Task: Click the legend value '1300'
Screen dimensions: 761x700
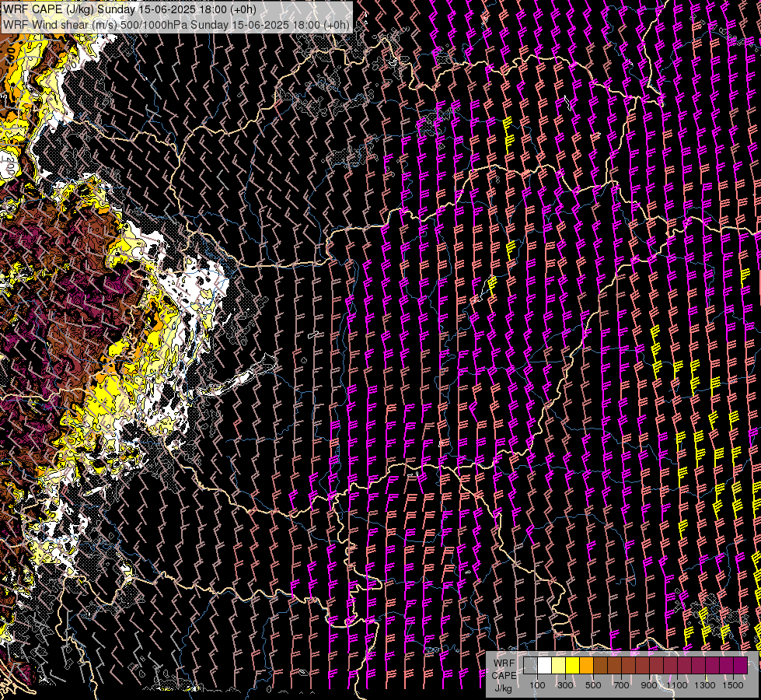Action: [705, 685]
